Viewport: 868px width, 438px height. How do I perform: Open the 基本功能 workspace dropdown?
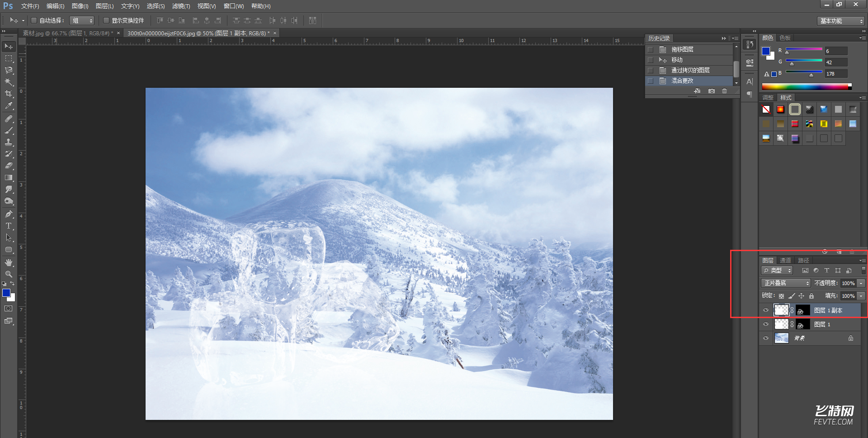click(841, 21)
